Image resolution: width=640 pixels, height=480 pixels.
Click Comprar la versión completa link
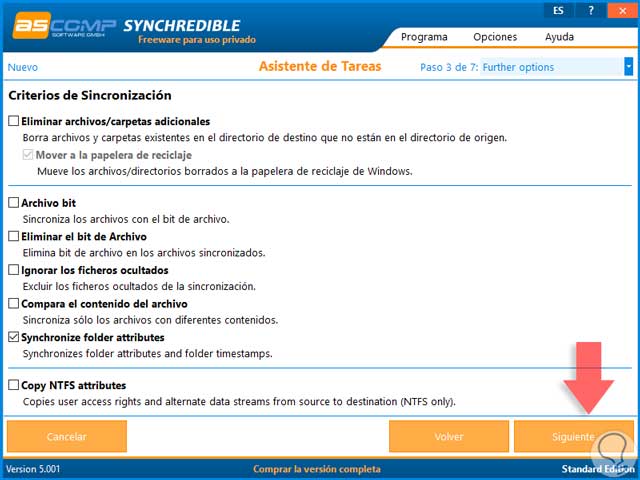click(x=317, y=469)
